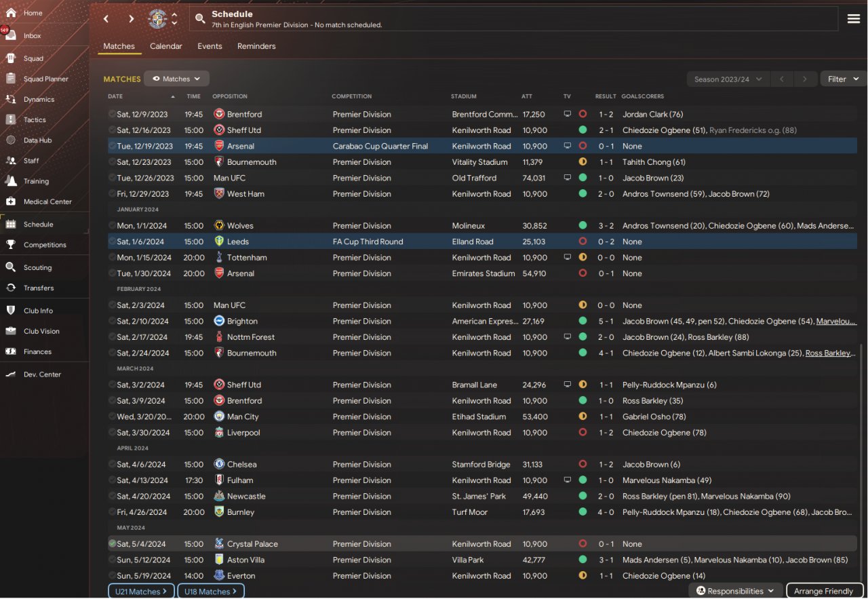Open the Medical Center icon
Viewport: 868px width, 599px height.
point(11,201)
